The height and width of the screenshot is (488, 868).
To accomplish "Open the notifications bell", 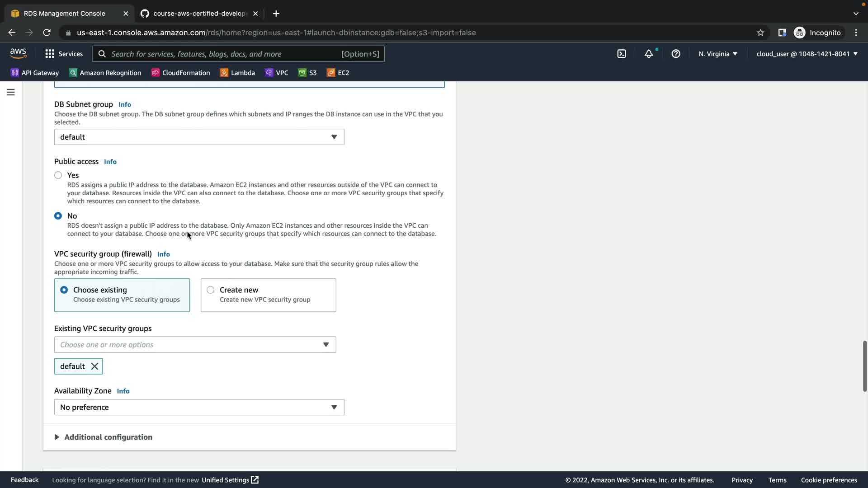I will [649, 54].
